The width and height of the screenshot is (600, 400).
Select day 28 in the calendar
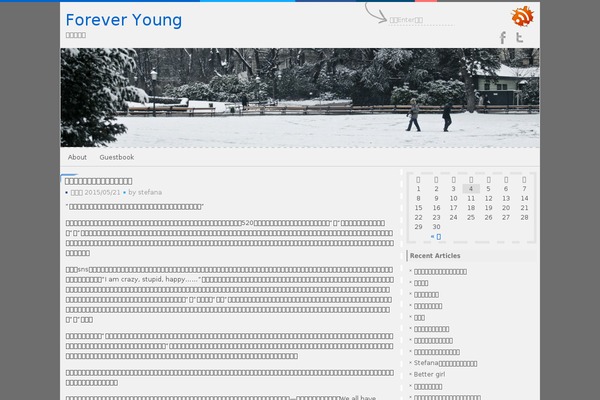click(524, 217)
